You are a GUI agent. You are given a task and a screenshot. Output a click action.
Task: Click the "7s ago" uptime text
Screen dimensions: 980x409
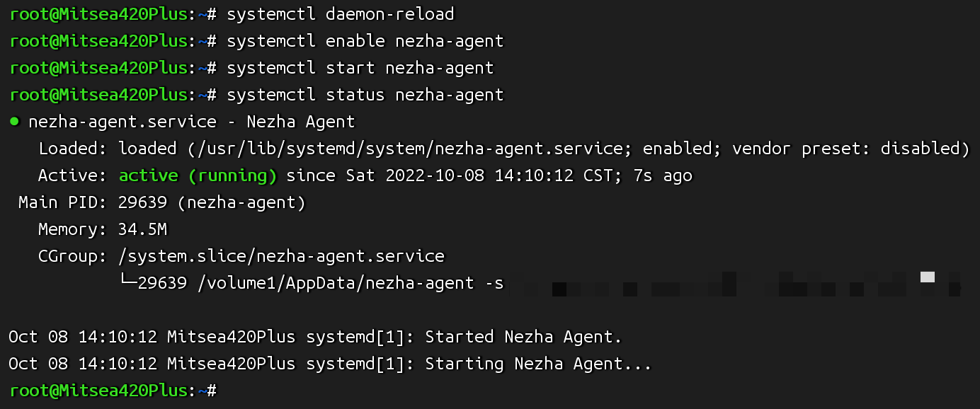click(662, 175)
